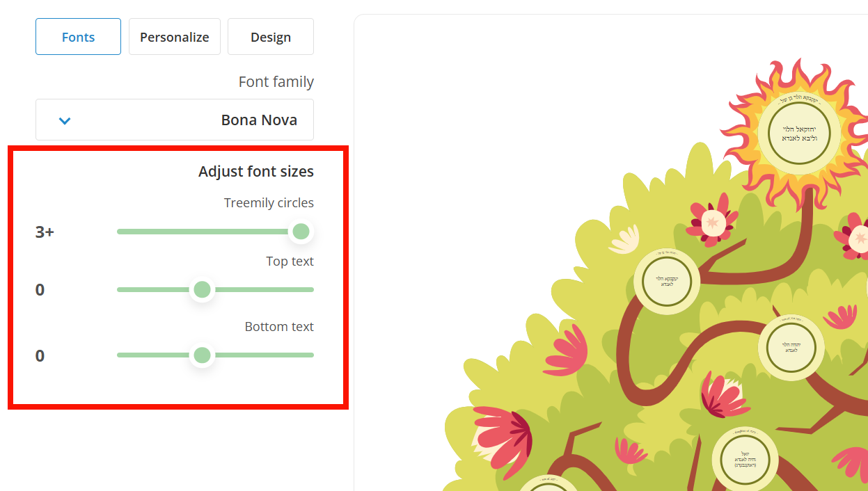This screenshot has height=491, width=868.
Task: Switch to the Fonts tab
Action: 78,37
